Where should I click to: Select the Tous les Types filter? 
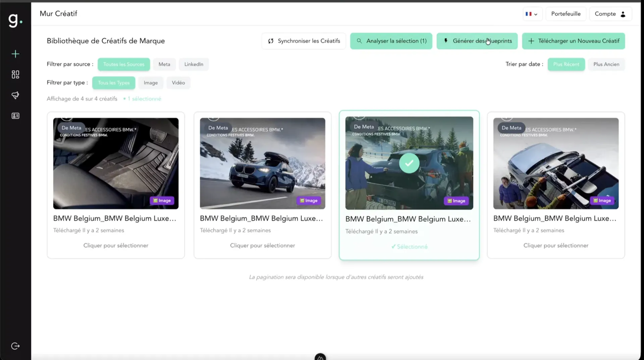tap(114, 83)
